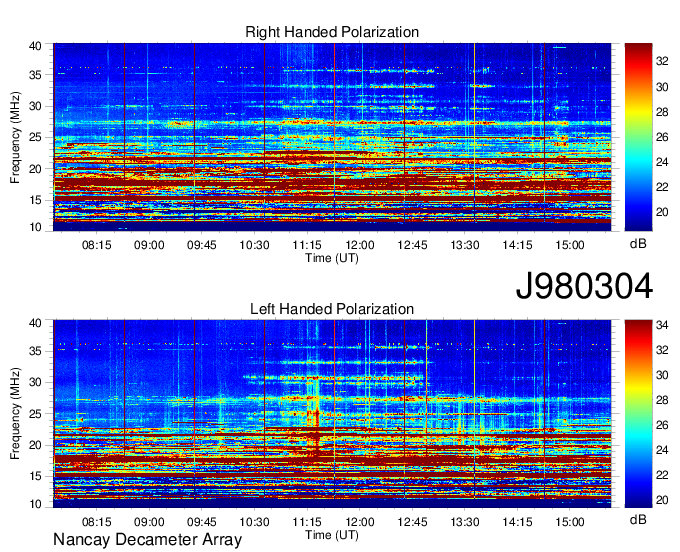Click the 11:15 time tick of Left Handed plot

[307, 522]
